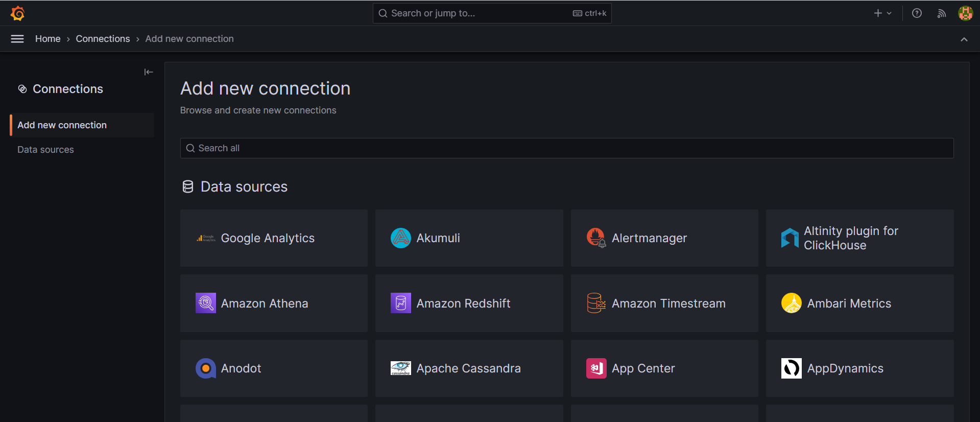Open the AppDynamics label

point(845,368)
